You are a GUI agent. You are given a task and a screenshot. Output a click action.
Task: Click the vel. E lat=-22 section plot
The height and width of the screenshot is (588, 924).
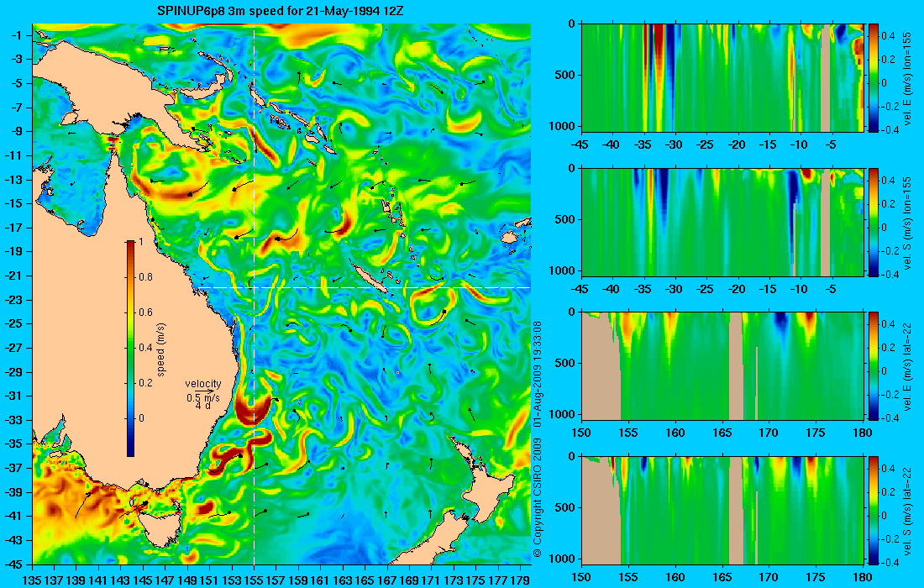click(x=722, y=366)
